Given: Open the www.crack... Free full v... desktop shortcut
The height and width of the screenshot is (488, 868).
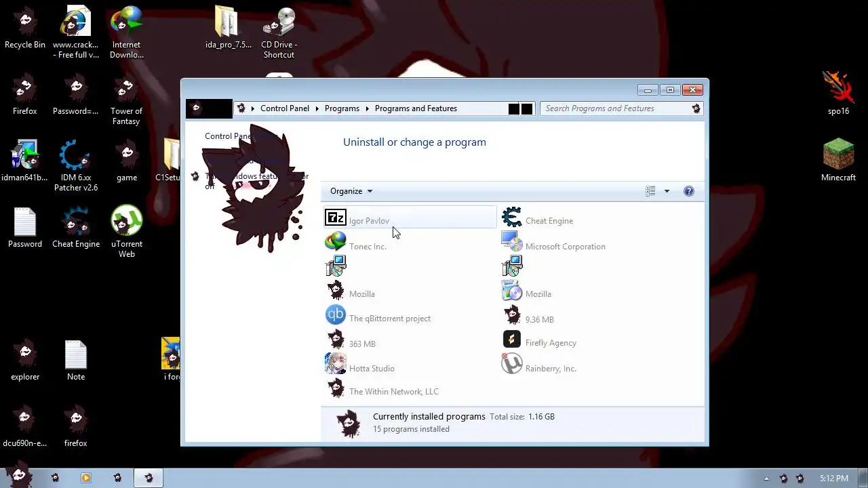Looking at the screenshot, I should [76, 33].
